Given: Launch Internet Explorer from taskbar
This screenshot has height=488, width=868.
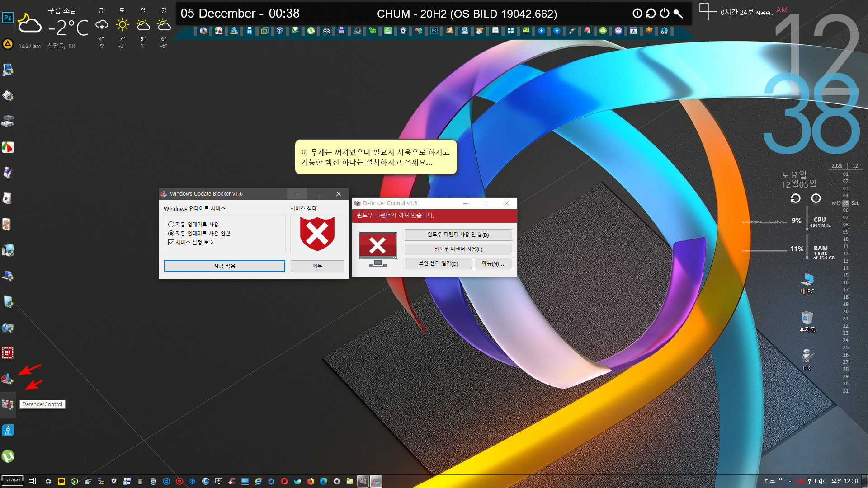Looking at the screenshot, I should pos(258,481).
